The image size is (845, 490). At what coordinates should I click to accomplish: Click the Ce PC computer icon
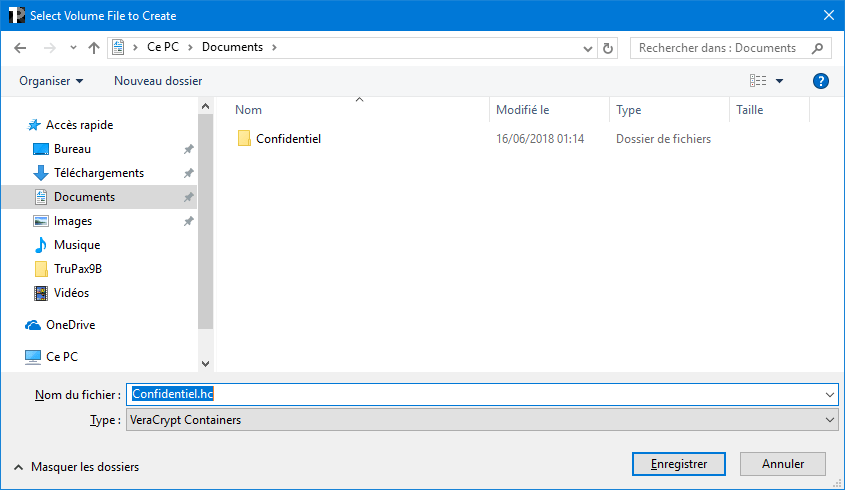[33, 357]
